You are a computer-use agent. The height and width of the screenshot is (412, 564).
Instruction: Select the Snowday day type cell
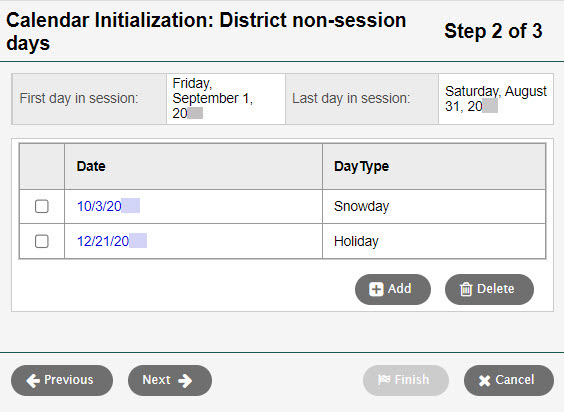[434, 207]
